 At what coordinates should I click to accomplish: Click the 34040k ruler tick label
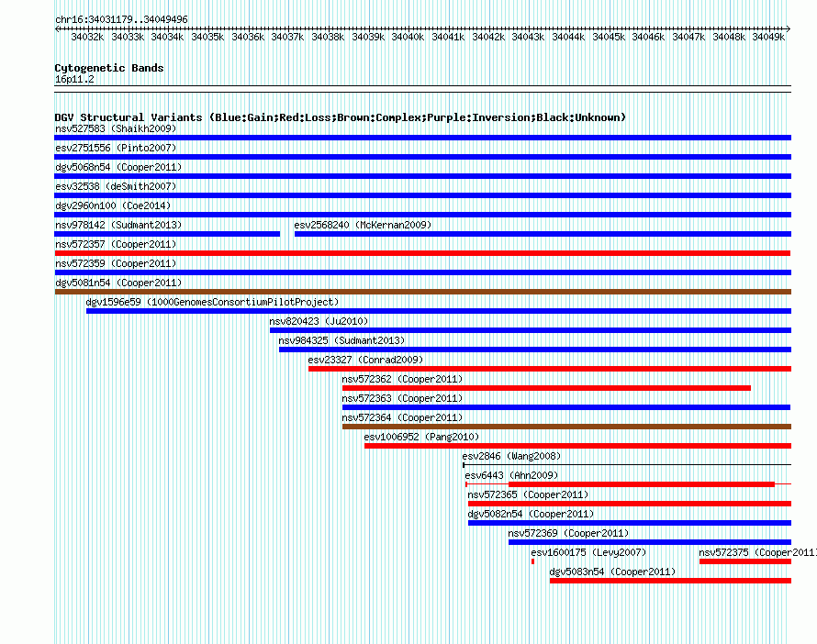point(408,37)
